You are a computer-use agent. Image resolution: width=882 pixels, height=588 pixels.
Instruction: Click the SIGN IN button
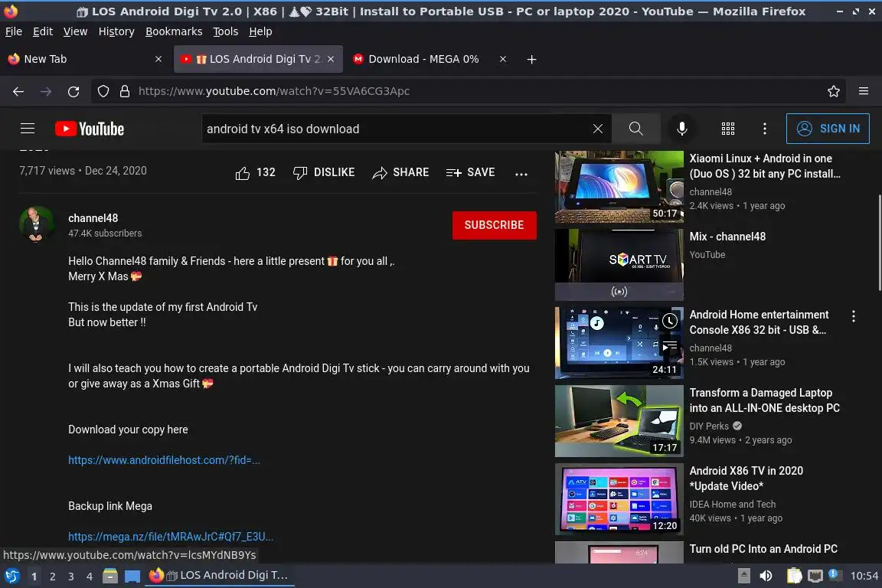coord(828,129)
